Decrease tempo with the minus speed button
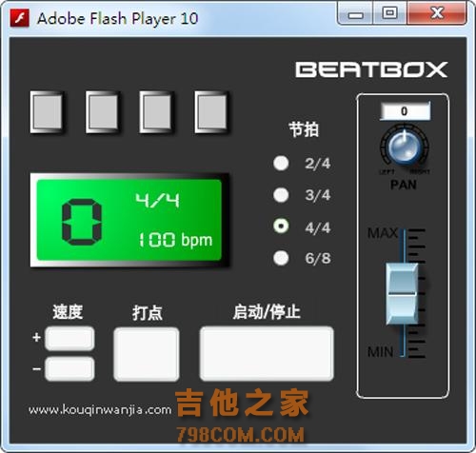 click(x=69, y=368)
